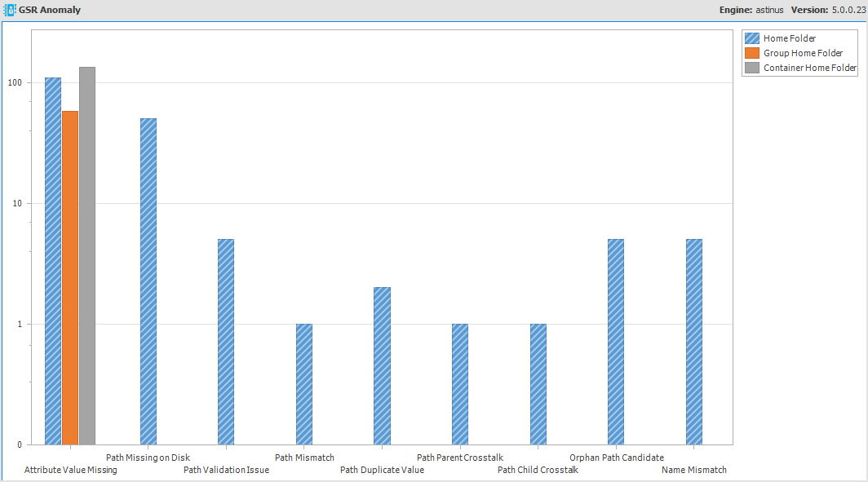Click the Name Mismatch axis label
868x482 pixels.
pyautogui.click(x=694, y=470)
